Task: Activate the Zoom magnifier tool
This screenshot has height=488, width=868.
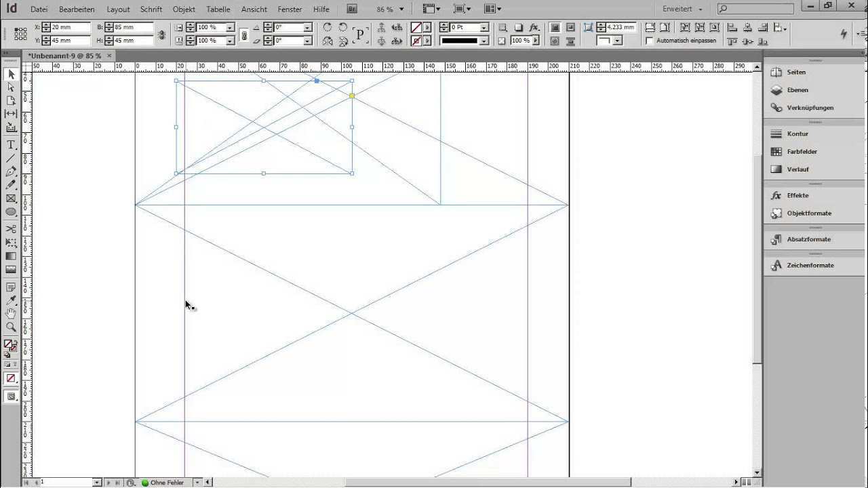Action: (x=11, y=327)
